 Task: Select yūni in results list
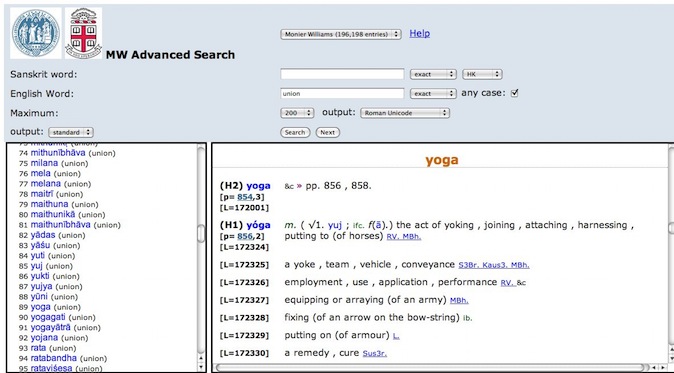pos(39,297)
